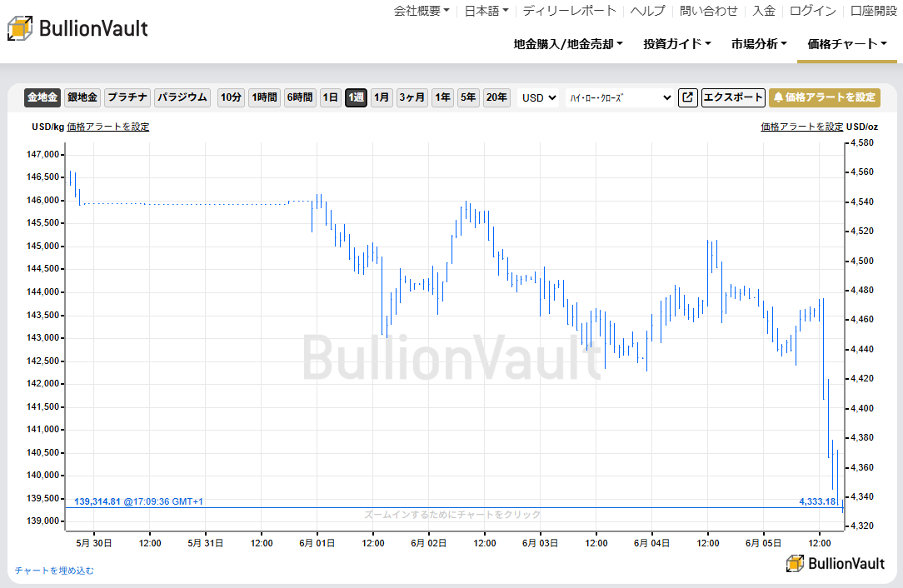Open the USD currency dropdown
Image resolution: width=903 pixels, height=588 pixels.
(538, 97)
